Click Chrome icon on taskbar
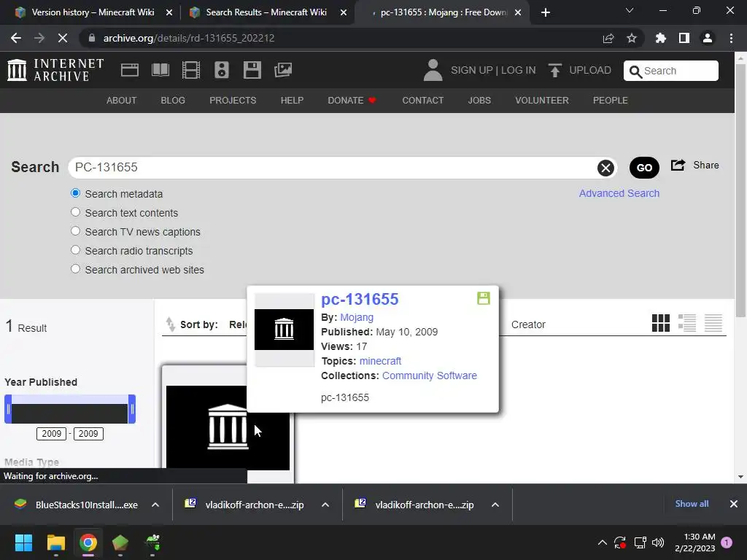 pyautogui.click(x=88, y=542)
